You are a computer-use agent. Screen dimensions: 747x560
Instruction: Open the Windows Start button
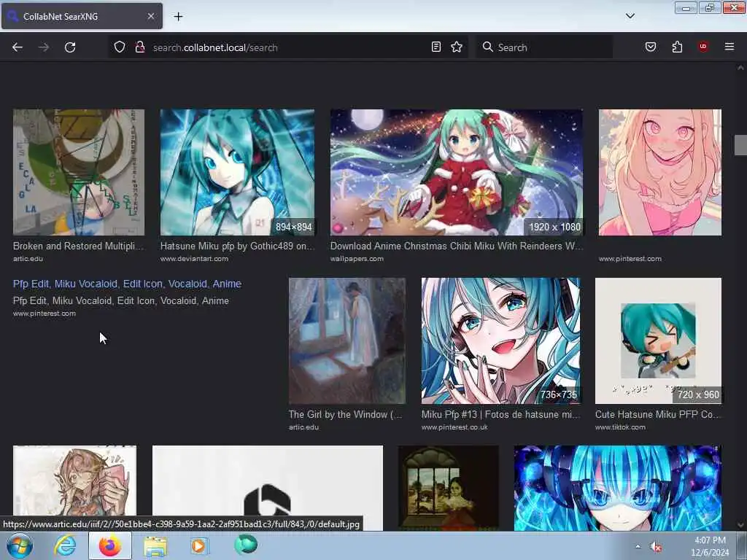(x=20, y=545)
